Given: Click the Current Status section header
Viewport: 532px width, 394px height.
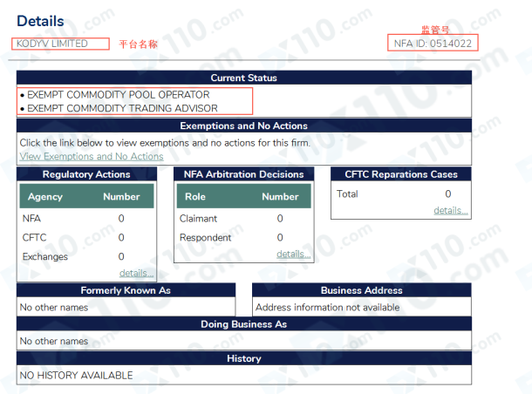Looking at the screenshot, I should click(x=244, y=78).
